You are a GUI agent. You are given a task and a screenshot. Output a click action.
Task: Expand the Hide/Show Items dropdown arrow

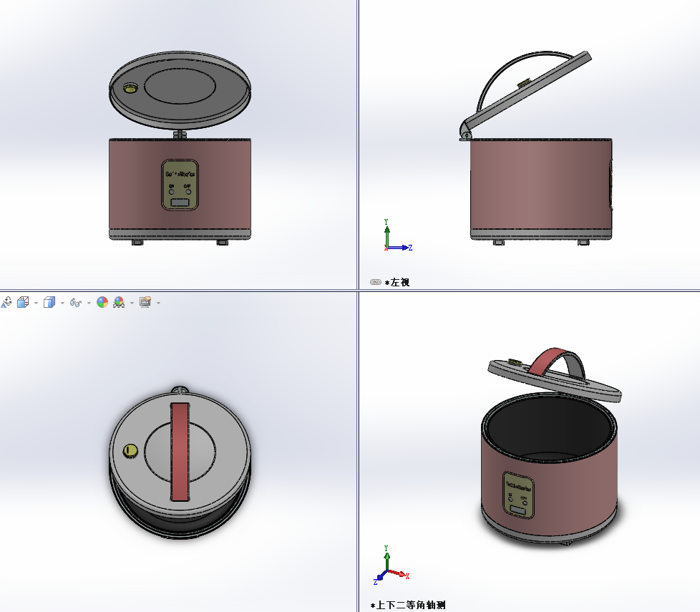[89, 303]
